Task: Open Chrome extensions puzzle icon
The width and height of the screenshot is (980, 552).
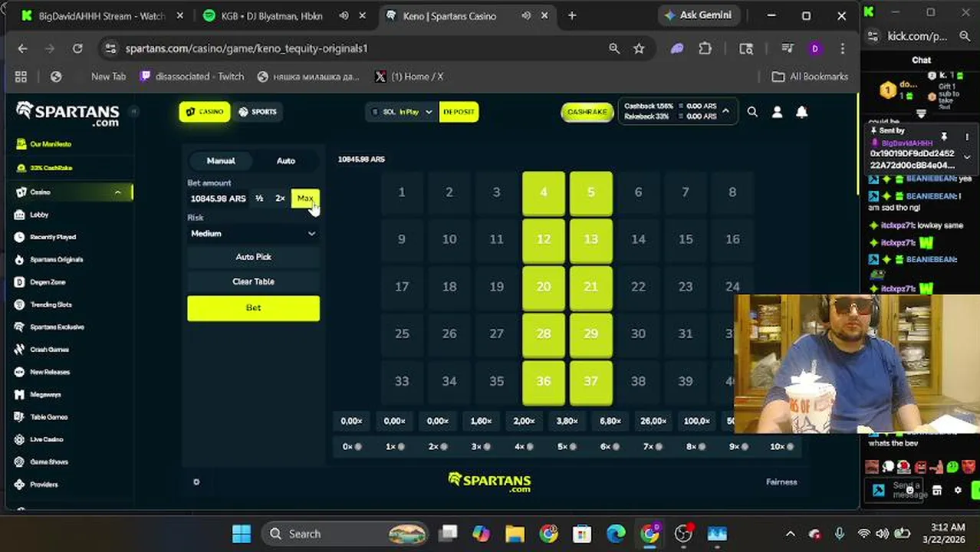Action: pyautogui.click(x=705, y=48)
